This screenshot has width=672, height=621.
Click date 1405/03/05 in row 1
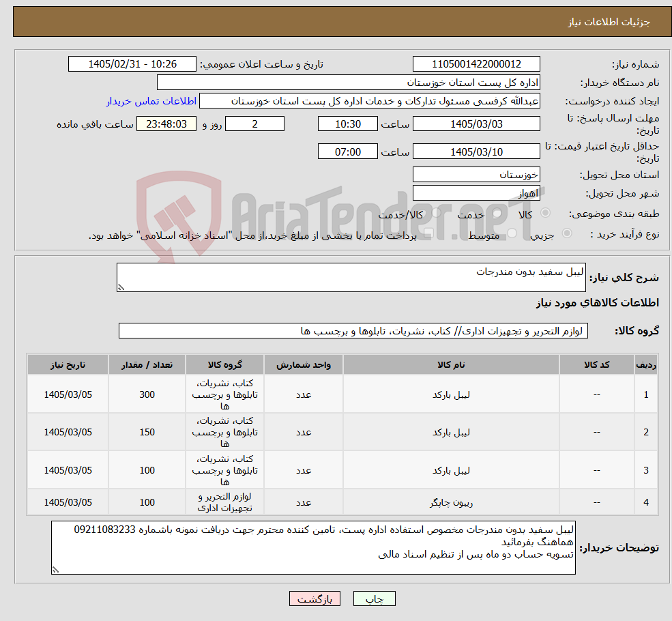68,394
